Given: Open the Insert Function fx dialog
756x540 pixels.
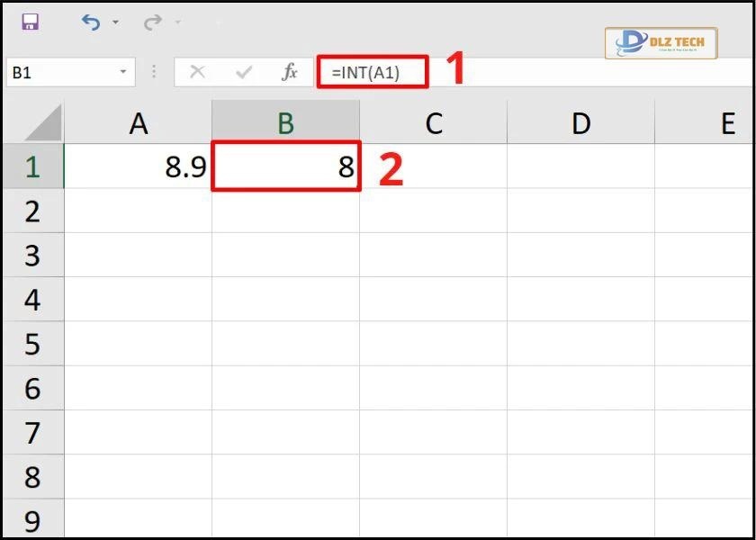Looking at the screenshot, I should coord(289,72).
